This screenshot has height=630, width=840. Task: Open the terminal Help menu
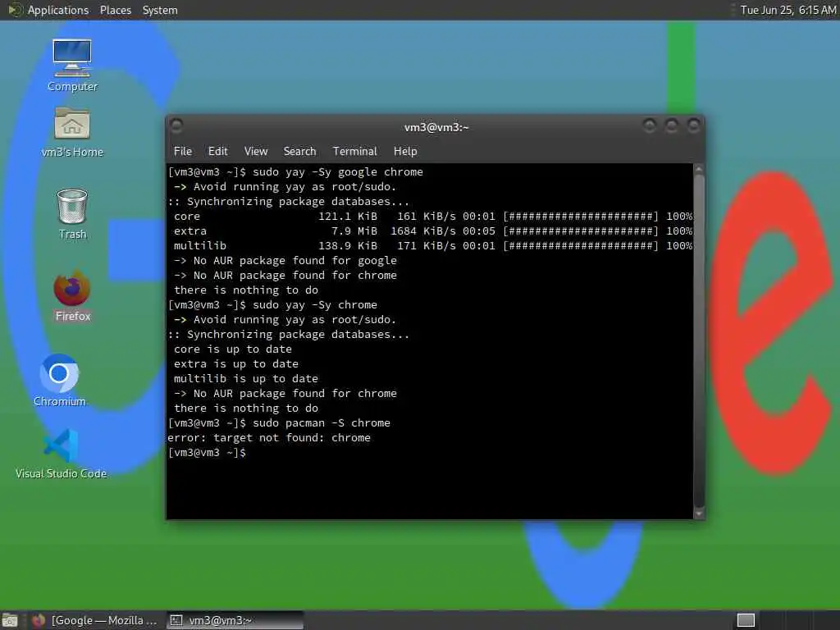tap(405, 151)
